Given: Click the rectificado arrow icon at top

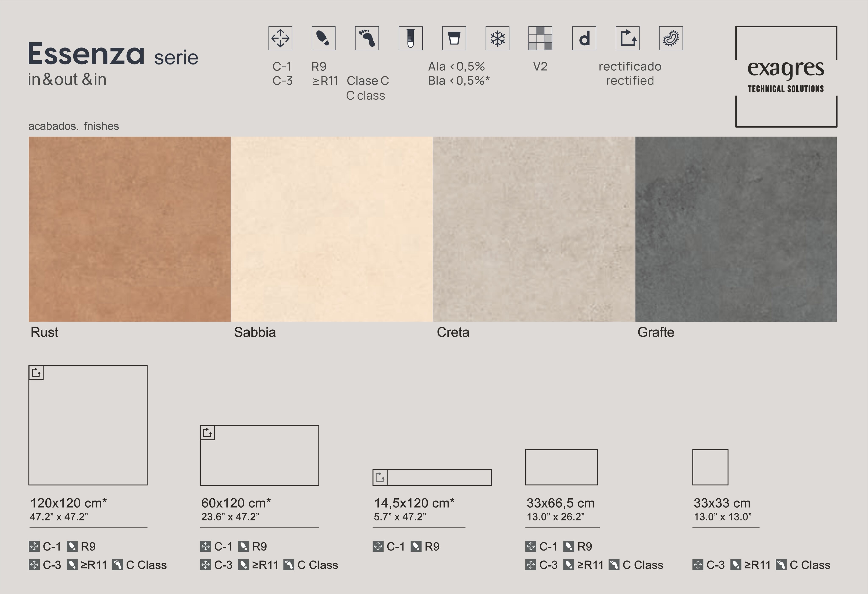Looking at the screenshot, I should (627, 38).
